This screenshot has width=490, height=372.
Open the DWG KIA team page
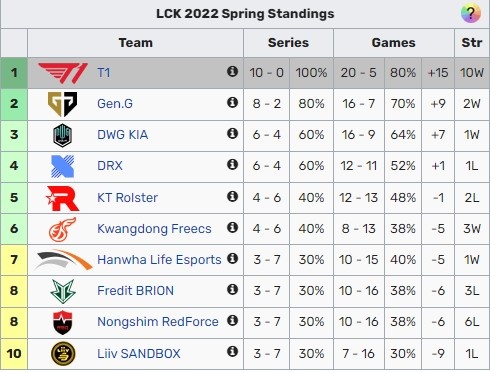coord(122,135)
